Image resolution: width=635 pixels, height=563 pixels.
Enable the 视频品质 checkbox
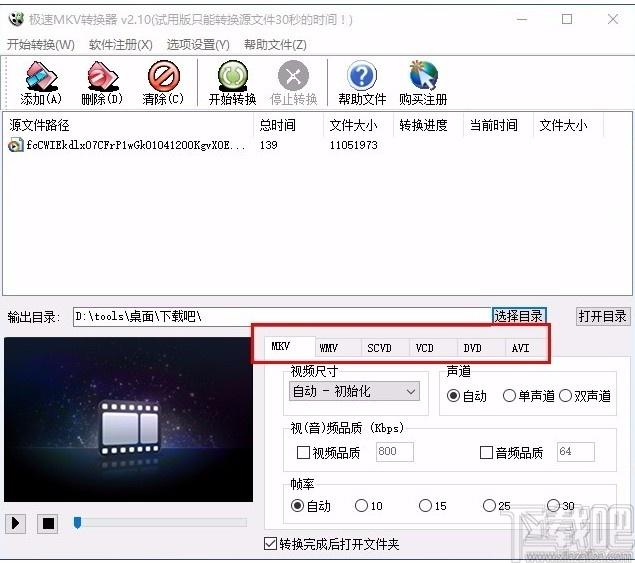coord(303,452)
